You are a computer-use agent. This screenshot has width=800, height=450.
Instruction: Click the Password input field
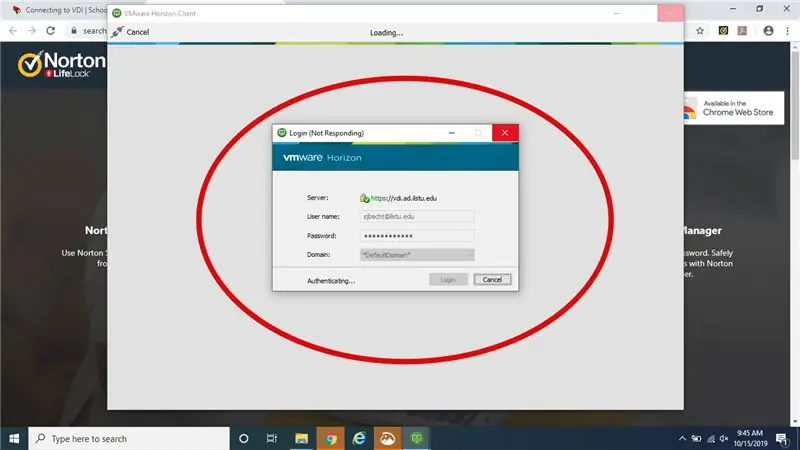click(x=417, y=236)
